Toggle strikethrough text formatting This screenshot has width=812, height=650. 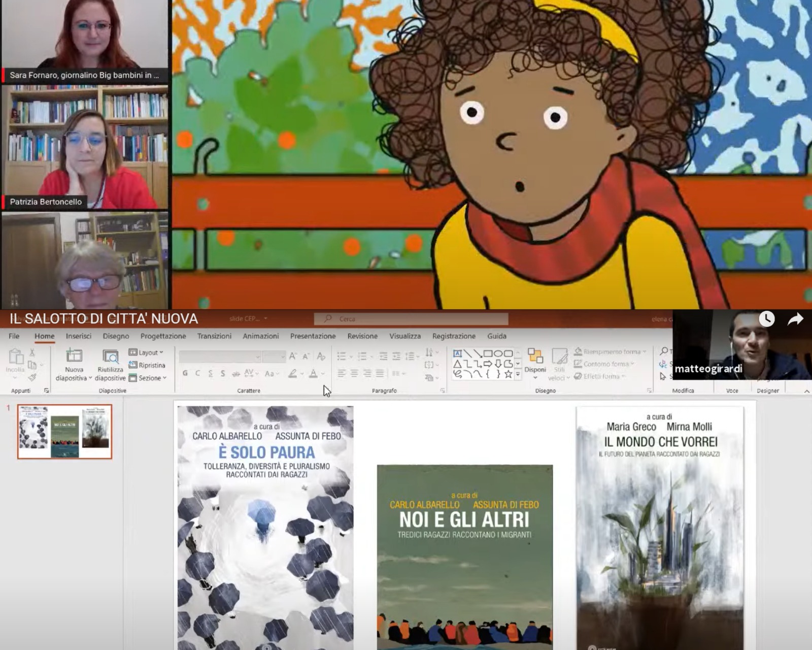pyautogui.click(x=235, y=373)
